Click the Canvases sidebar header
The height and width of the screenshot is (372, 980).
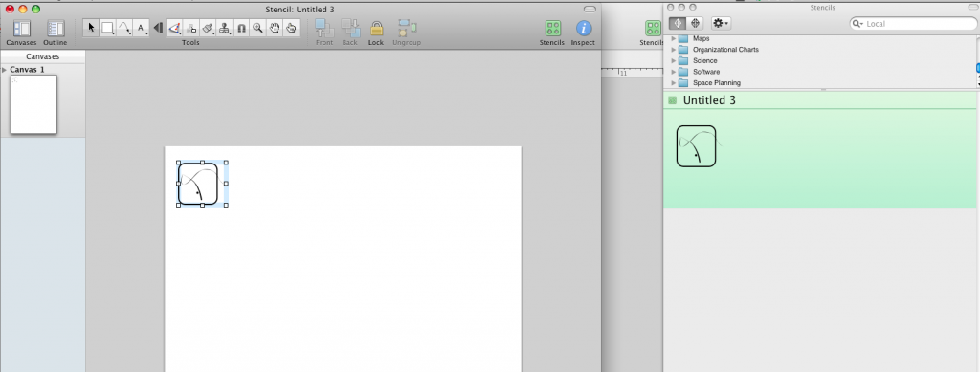(x=42, y=56)
